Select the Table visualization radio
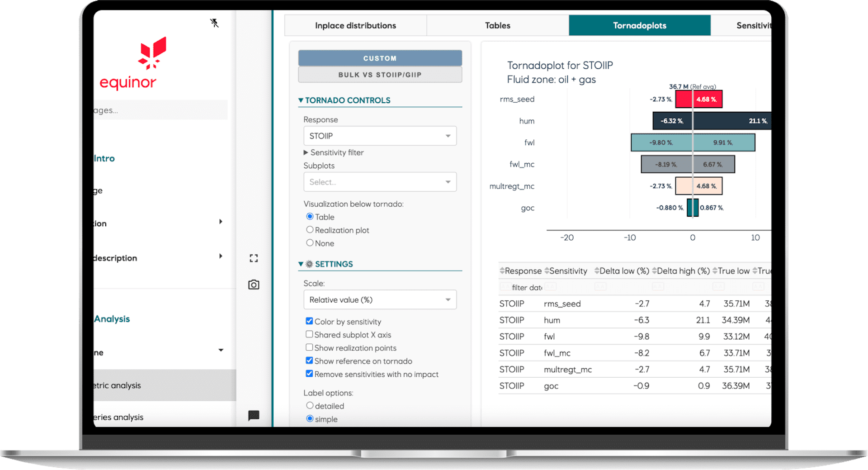868x470 pixels. (x=310, y=217)
